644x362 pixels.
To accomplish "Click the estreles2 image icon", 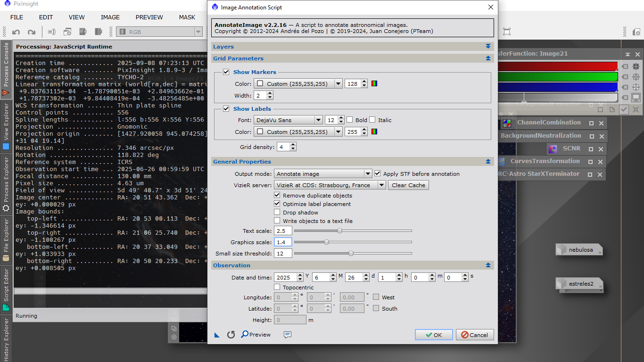I will pyautogui.click(x=579, y=284).
